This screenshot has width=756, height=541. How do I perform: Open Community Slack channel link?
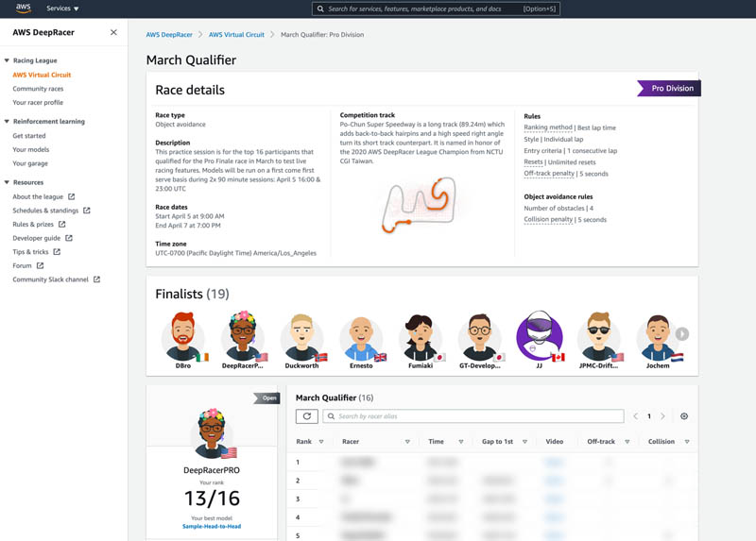click(50, 279)
